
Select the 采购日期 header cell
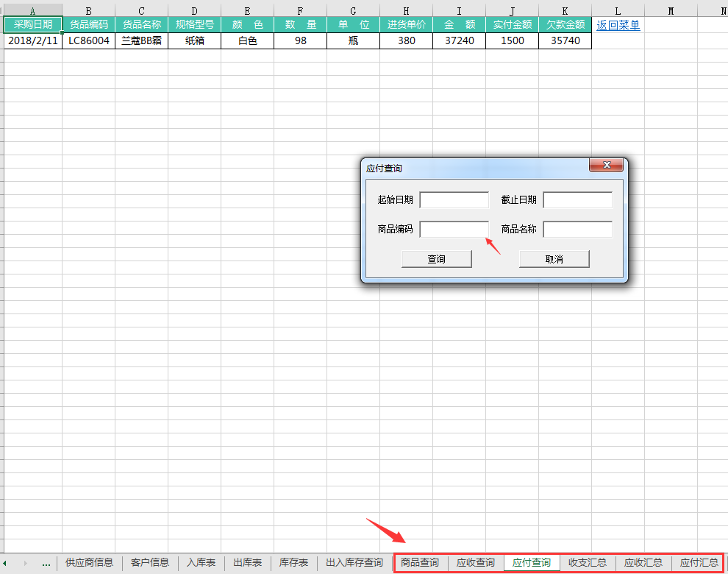pos(32,24)
